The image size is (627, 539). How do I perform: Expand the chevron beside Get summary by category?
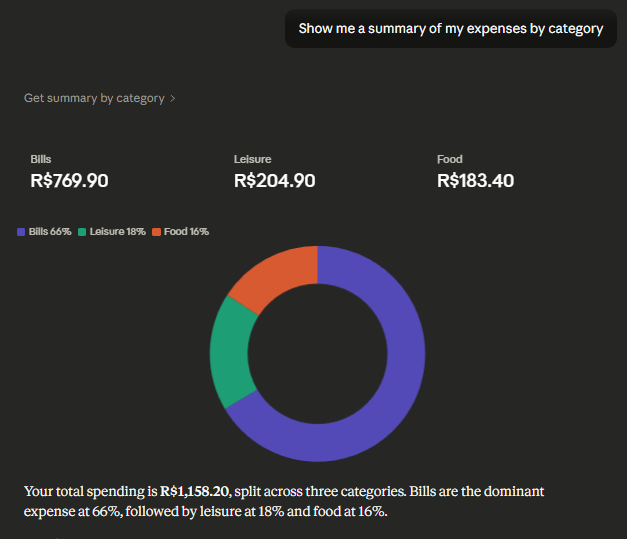pyautogui.click(x=173, y=99)
